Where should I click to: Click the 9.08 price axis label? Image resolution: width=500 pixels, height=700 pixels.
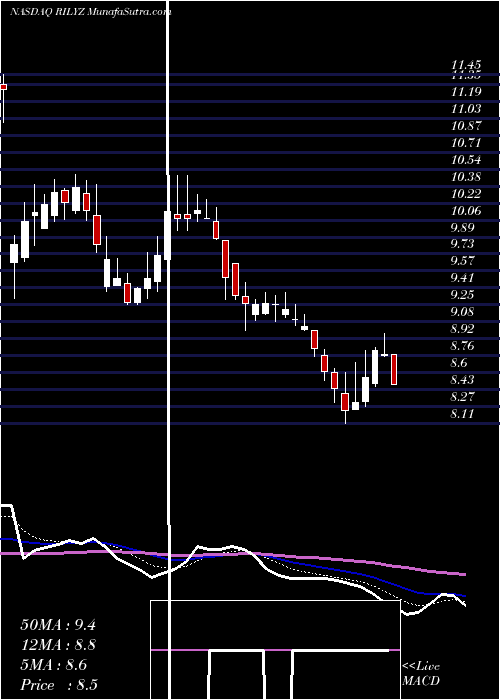click(x=462, y=312)
